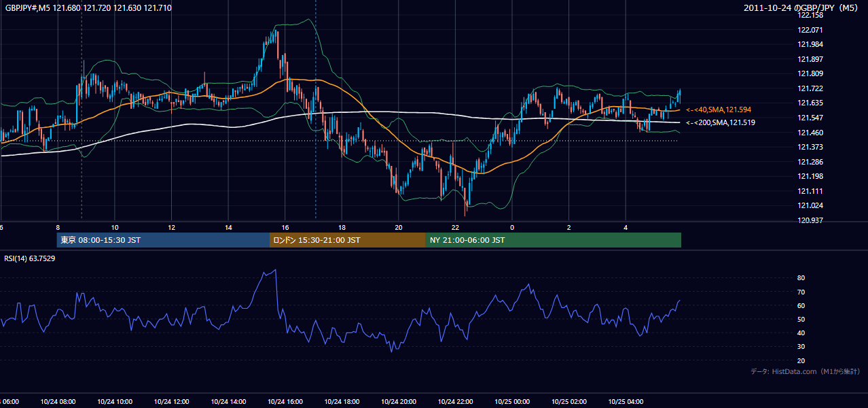
Task: Click price axis value 121.984
Action: pyautogui.click(x=812, y=44)
